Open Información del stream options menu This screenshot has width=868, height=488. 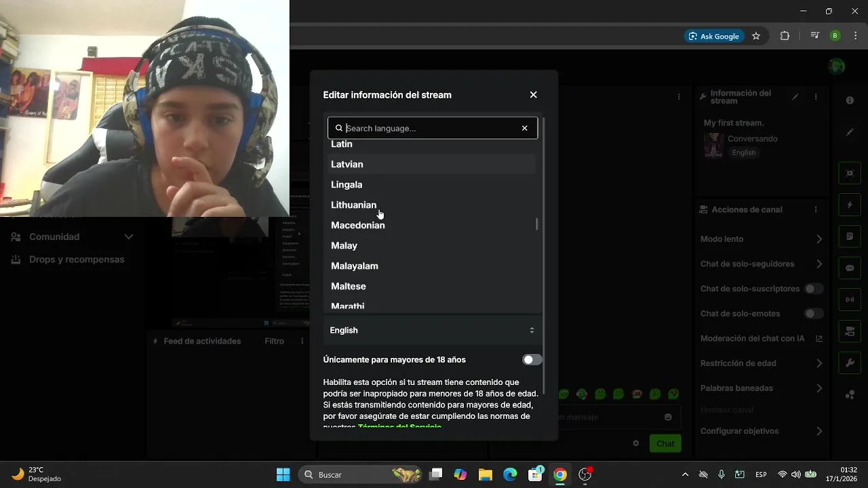pyautogui.click(x=816, y=97)
